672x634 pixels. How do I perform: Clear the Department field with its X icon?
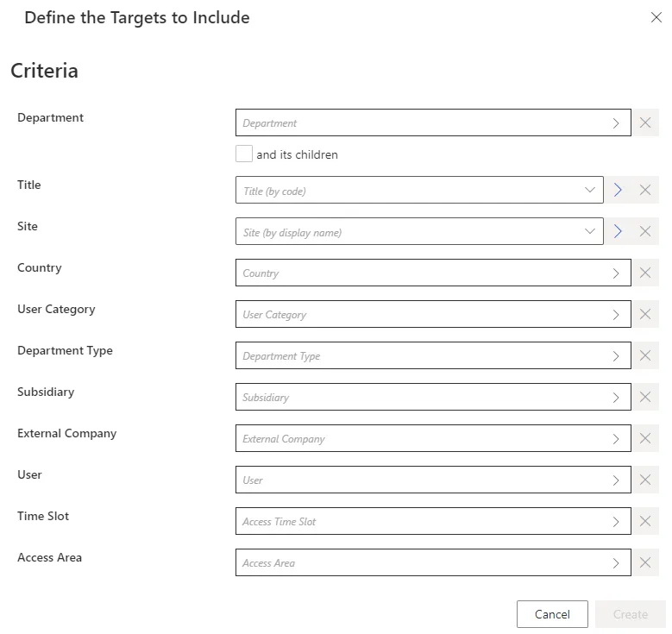click(x=645, y=123)
